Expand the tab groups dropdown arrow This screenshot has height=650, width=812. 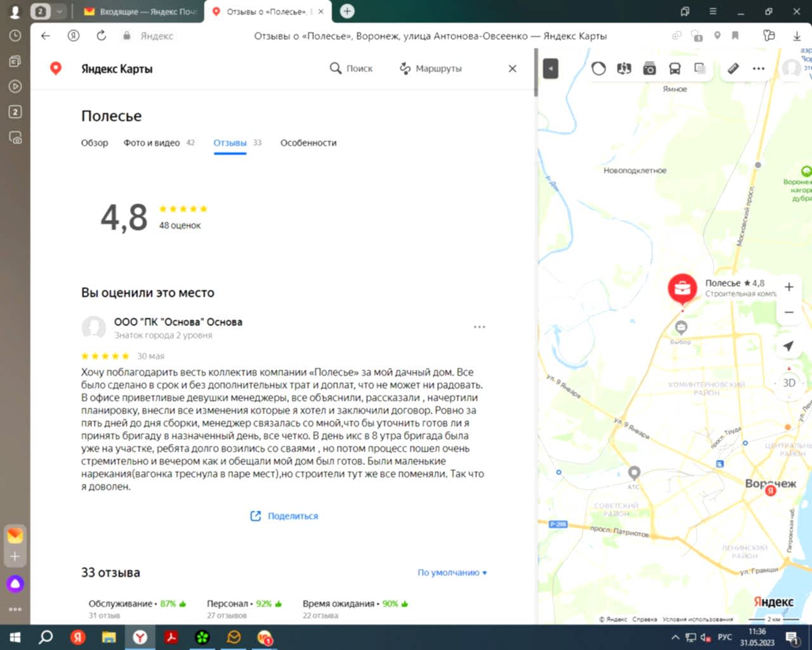point(59,11)
